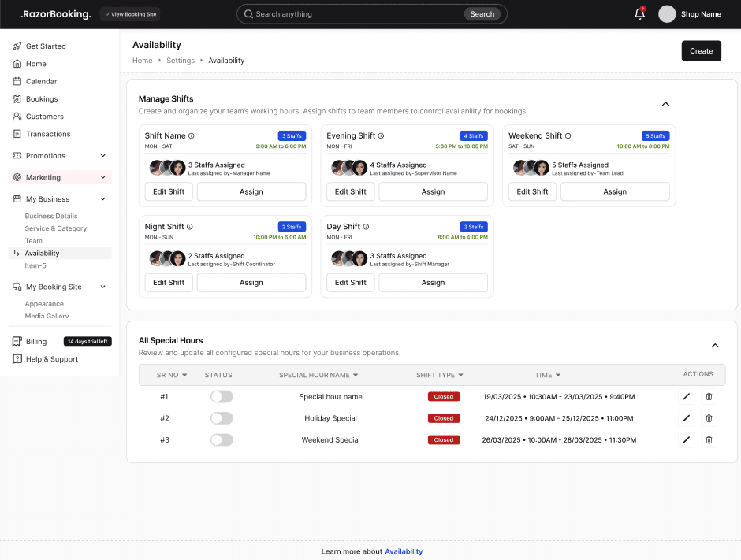Collapse the All Special Hours section
741x560 pixels.
click(x=715, y=346)
